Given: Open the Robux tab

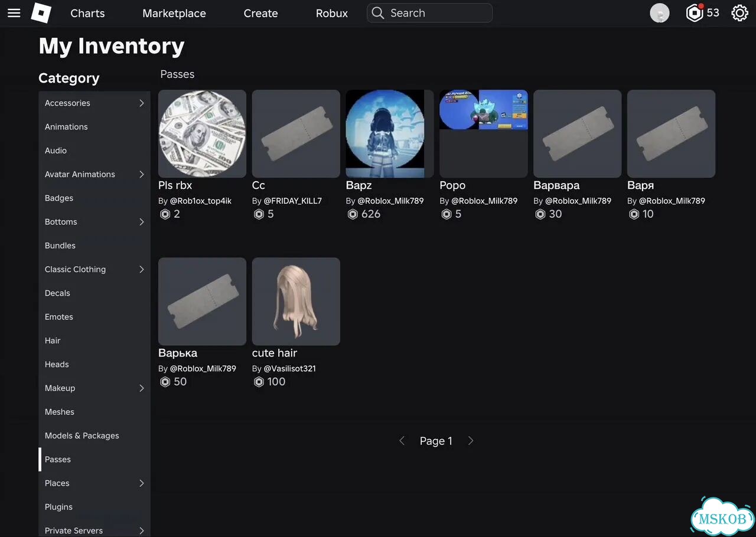Looking at the screenshot, I should point(332,13).
